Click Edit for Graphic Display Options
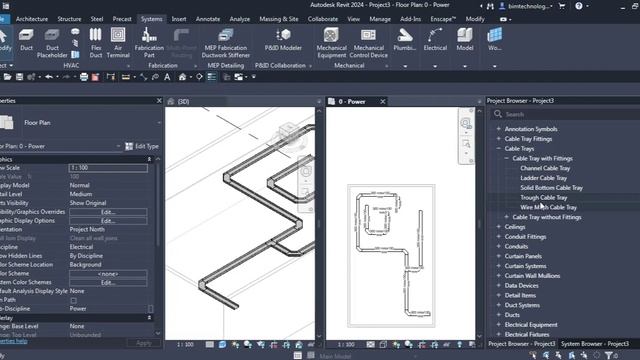 coord(108,221)
